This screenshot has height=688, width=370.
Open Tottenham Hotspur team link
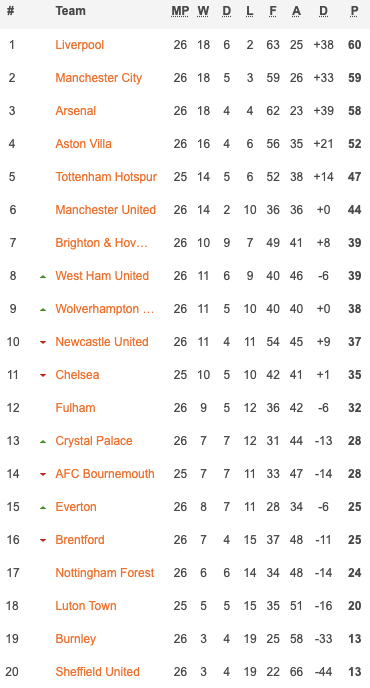pos(106,177)
